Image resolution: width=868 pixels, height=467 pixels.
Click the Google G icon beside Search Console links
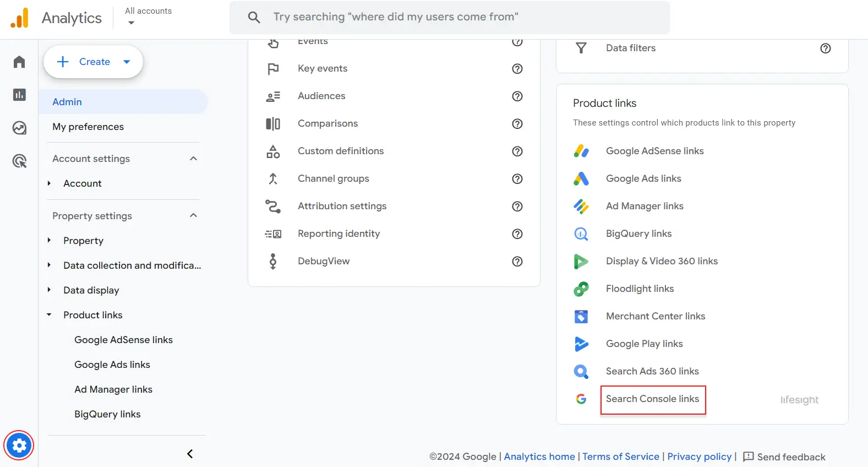581,399
